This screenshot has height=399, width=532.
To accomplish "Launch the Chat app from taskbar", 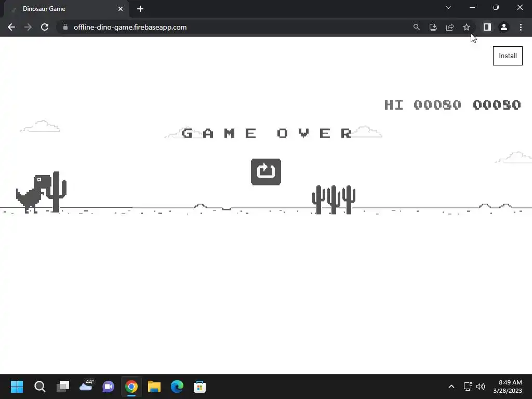I will click(109, 387).
